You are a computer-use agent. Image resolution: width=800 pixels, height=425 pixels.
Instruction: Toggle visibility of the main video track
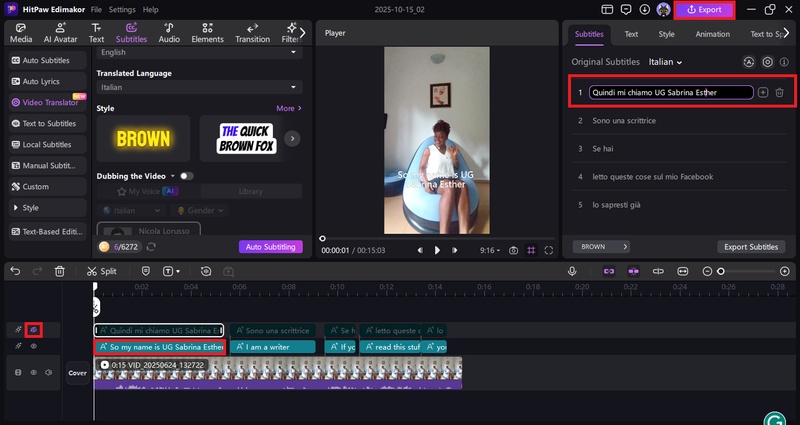pos(33,372)
